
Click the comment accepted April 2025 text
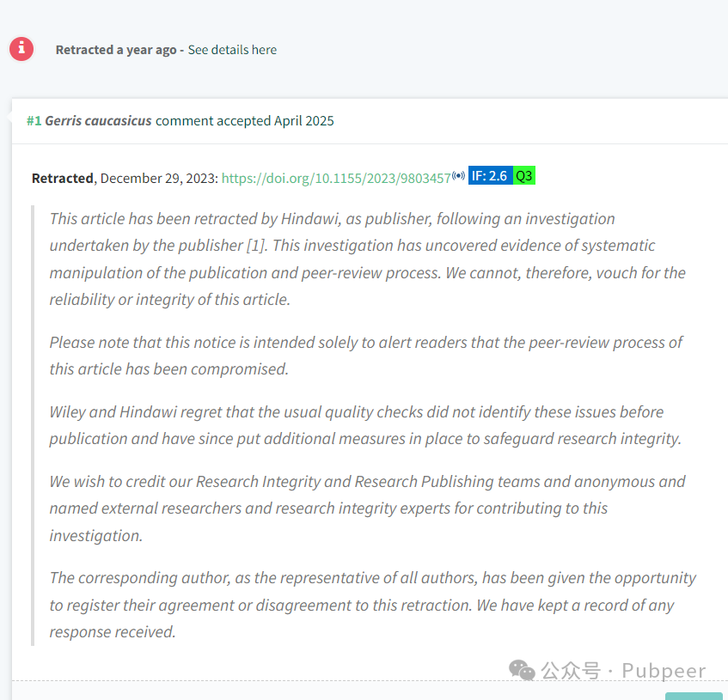(x=245, y=120)
